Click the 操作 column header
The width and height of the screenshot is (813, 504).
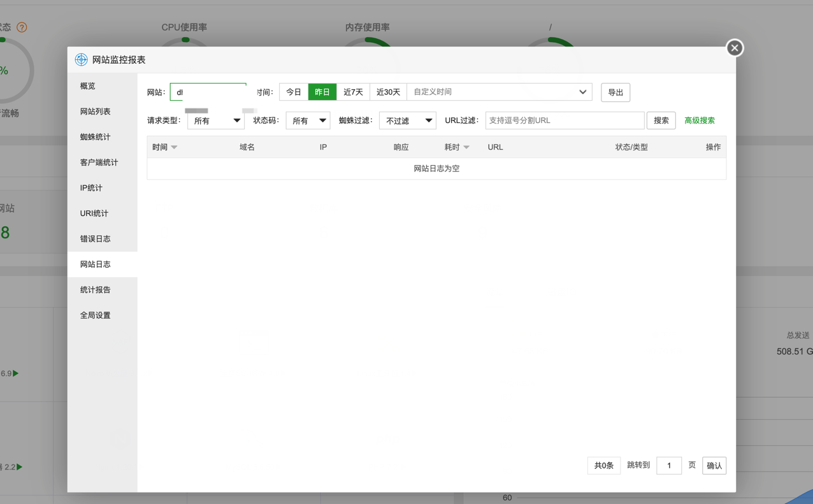pyautogui.click(x=713, y=147)
